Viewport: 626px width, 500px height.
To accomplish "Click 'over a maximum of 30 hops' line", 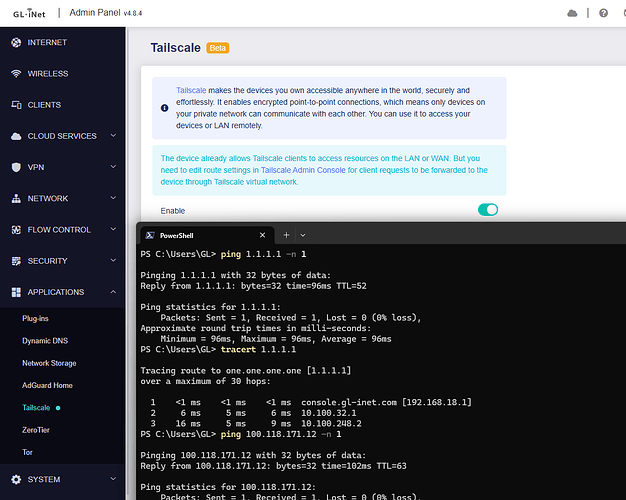I will click(x=205, y=381).
